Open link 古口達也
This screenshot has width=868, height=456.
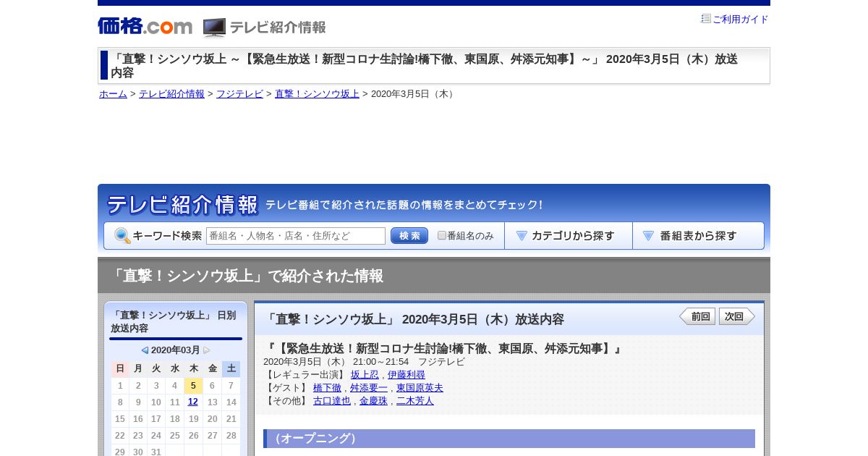pos(332,401)
